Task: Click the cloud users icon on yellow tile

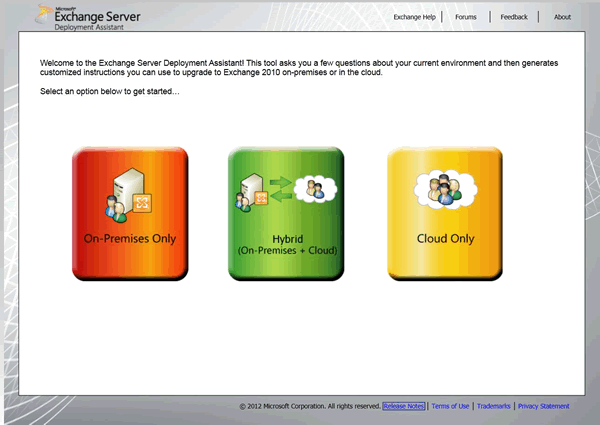Action: [445, 189]
